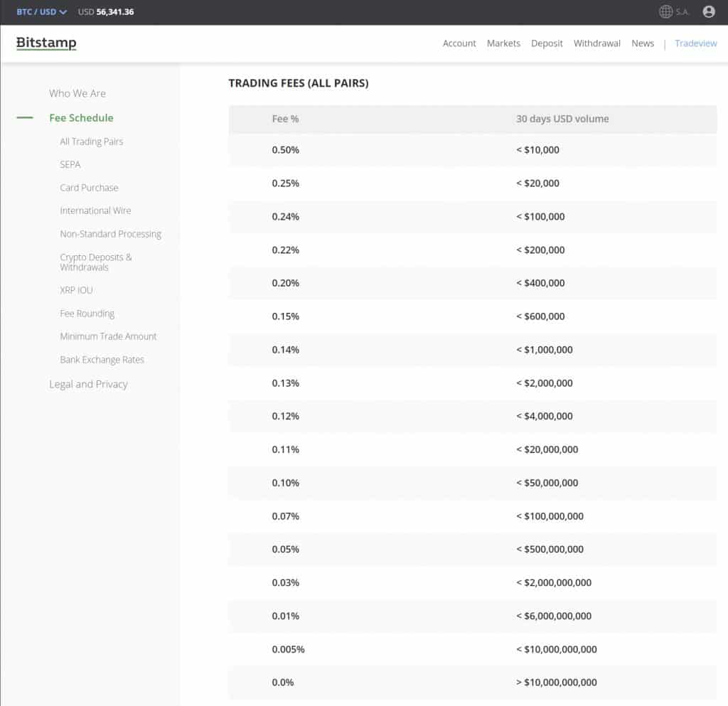Open the Deposit page

click(x=547, y=43)
